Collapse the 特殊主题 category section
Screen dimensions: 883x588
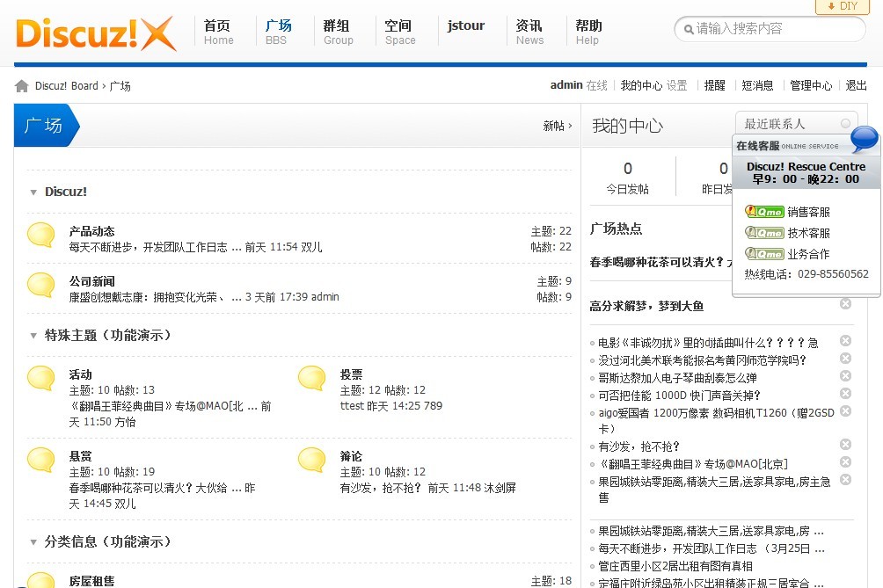click(x=33, y=336)
